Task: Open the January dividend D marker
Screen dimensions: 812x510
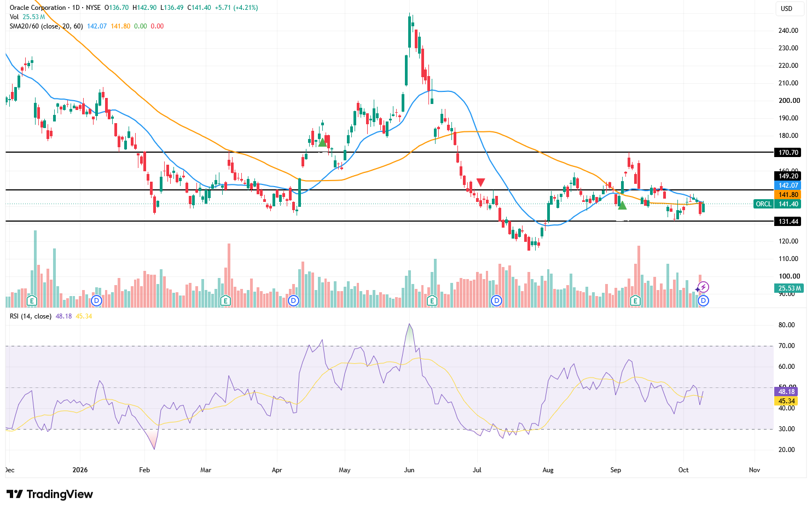Action: pos(97,300)
